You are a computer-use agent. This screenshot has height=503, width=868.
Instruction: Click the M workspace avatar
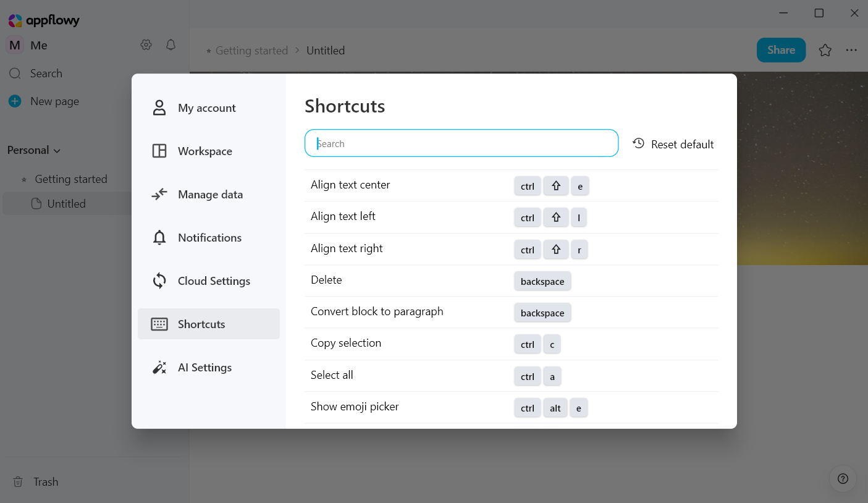[15, 45]
